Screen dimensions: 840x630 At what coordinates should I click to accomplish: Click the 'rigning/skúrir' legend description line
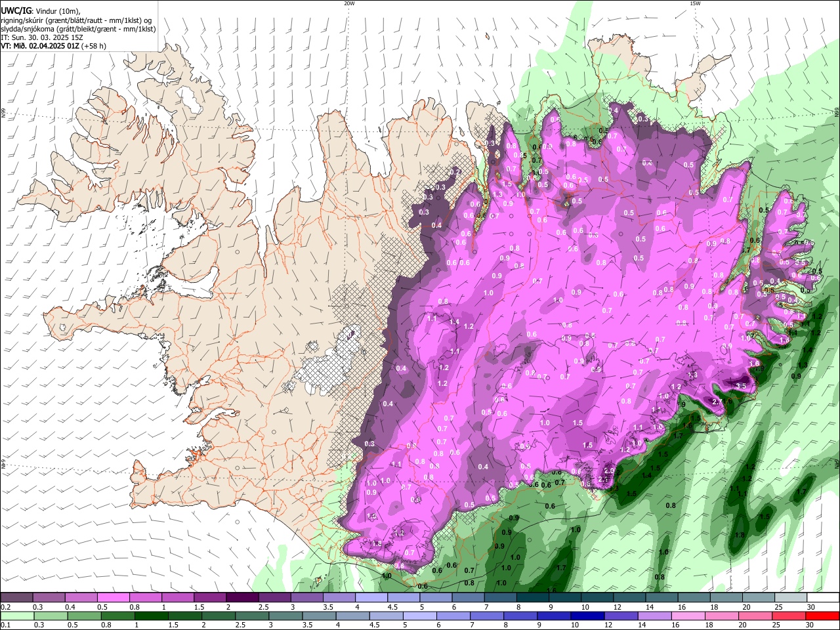(76, 20)
